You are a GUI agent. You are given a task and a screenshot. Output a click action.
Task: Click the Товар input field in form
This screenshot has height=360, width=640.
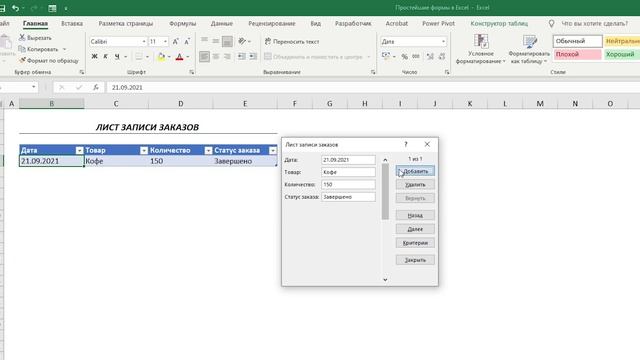348,172
